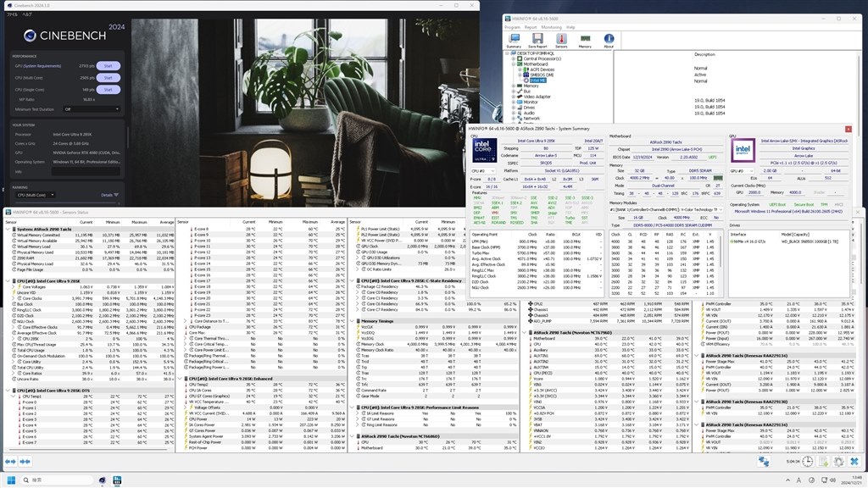The image size is (868, 488).
Task: Click the Info field in Cinebench
Action: coord(86,171)
